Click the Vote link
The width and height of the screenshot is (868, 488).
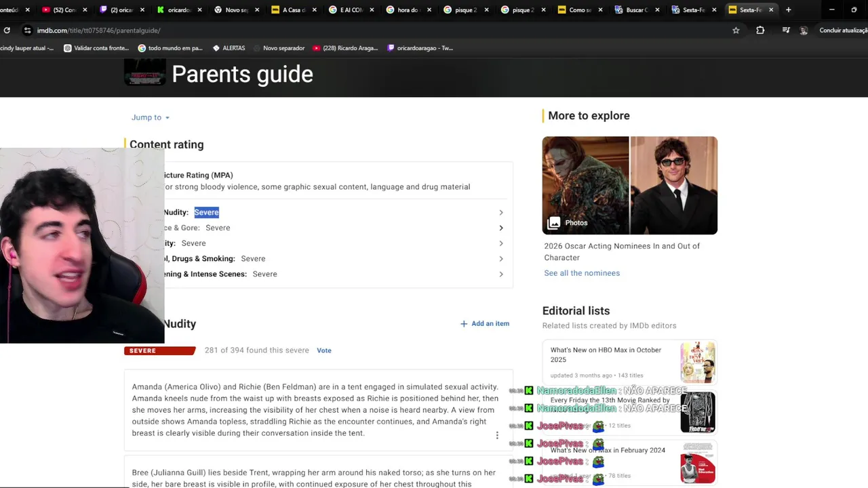[x=324, y=350]
